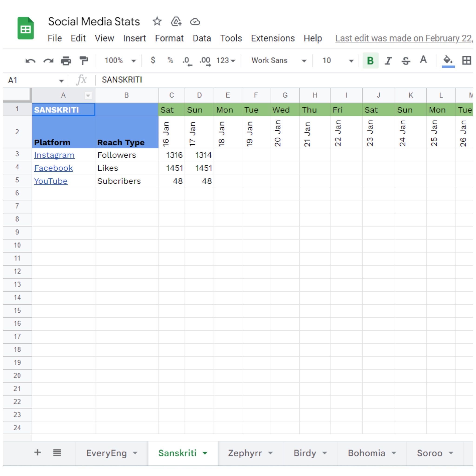476x476 pixels.
Task: Open the Format menu
Action: click(x=169, y=38)
